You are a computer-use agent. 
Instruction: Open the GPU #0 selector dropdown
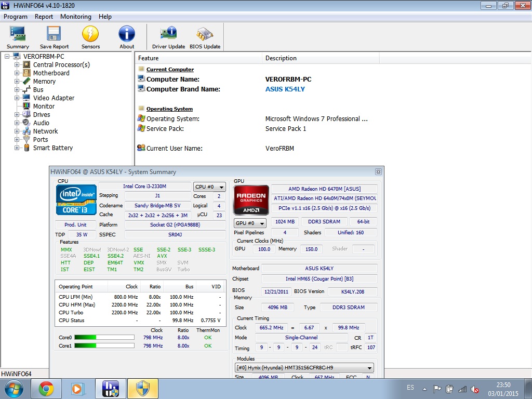point(250,223)
